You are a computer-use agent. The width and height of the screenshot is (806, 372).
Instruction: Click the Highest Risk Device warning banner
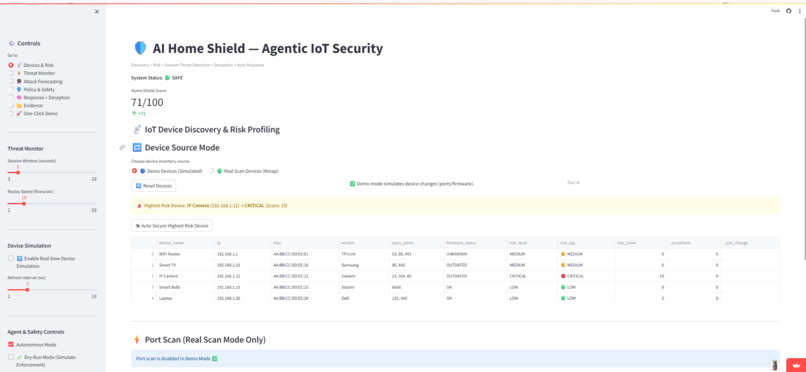coord(455,206)
